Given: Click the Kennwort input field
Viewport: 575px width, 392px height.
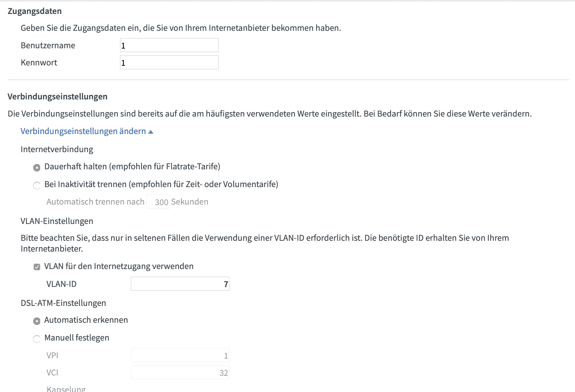Looking at the screenshot, I should (169, 63).
